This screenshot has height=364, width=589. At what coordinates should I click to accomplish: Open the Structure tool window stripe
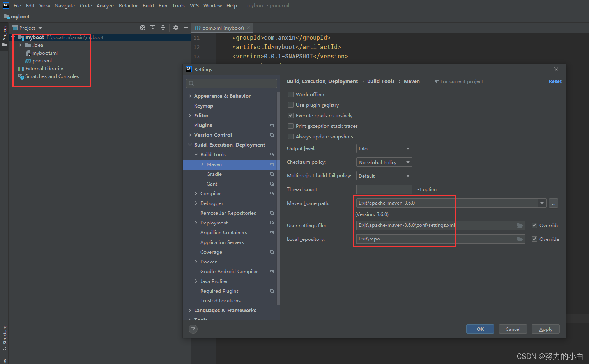[x=4, y=337]
